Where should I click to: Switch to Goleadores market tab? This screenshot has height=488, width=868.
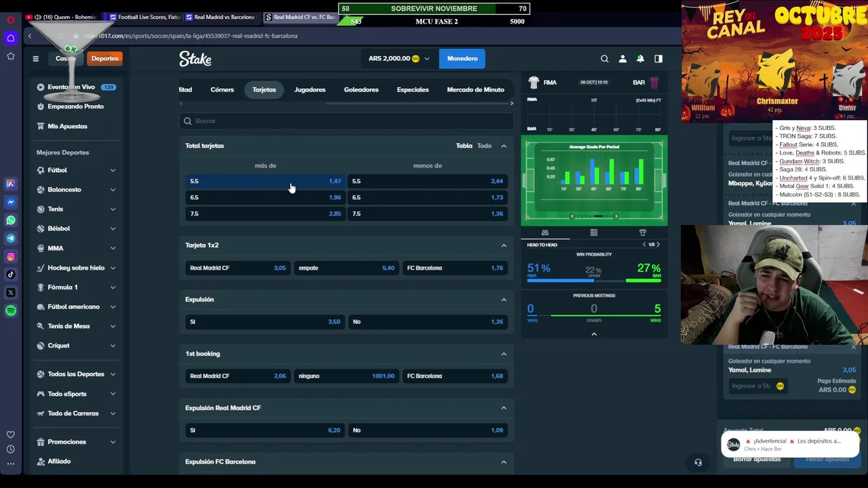click(361, 89)
